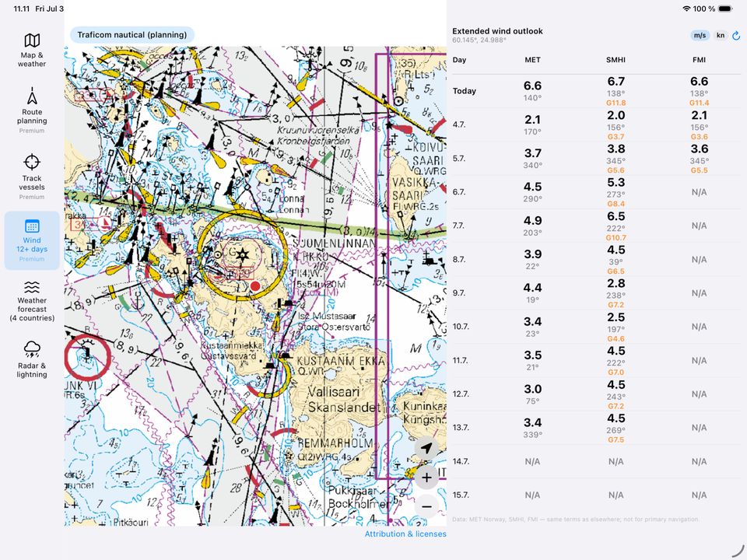Click the Vallisaari Skanslandet map label
This screenshot has width=747, height=560.
344,400
